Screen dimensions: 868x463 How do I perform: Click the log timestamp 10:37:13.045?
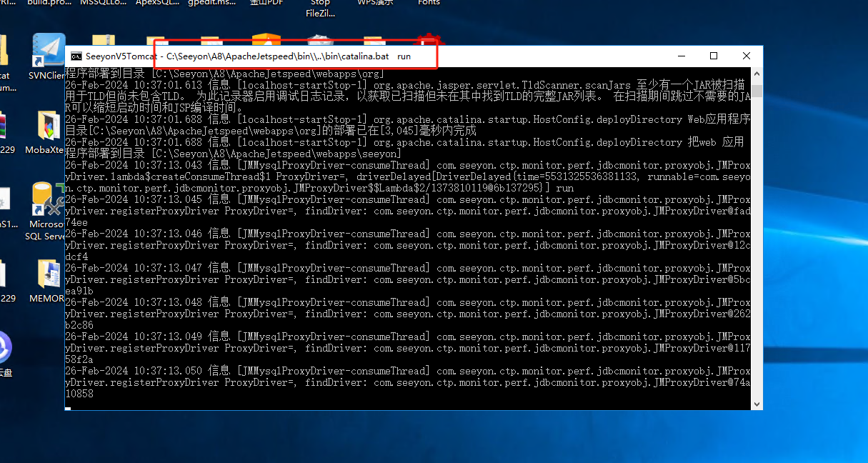pyautogui.click(x=168, y=199)
